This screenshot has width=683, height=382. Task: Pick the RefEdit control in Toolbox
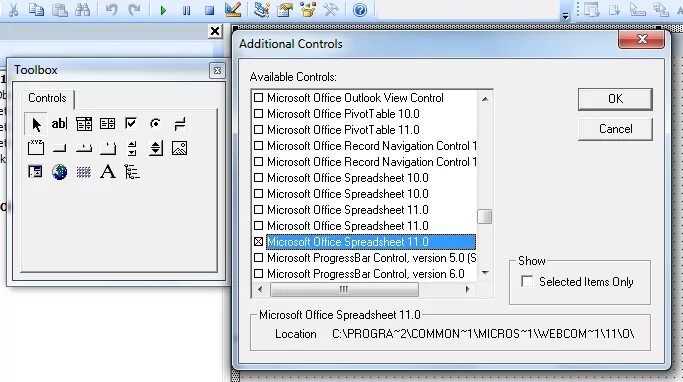click(x=35, y=172)
